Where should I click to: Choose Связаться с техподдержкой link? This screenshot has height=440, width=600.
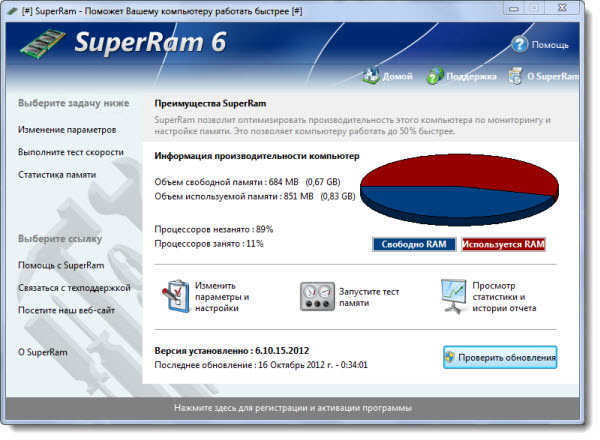[x=74, y=288]
